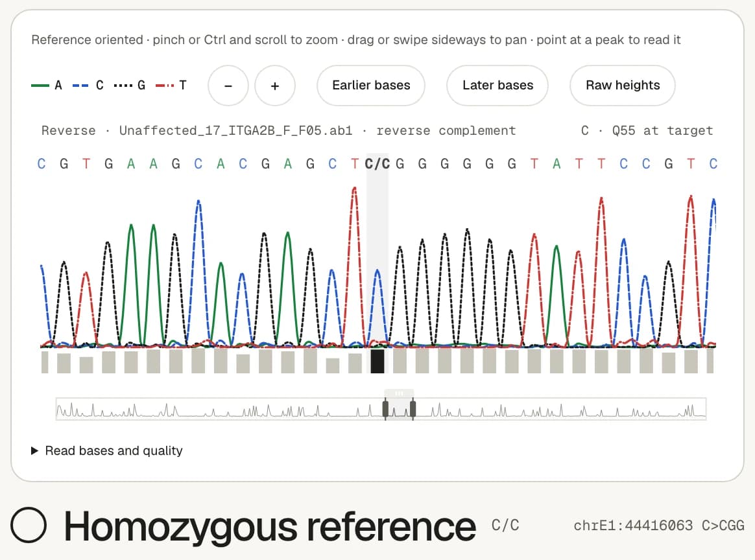Pan to Later bases

coord(497,86)
